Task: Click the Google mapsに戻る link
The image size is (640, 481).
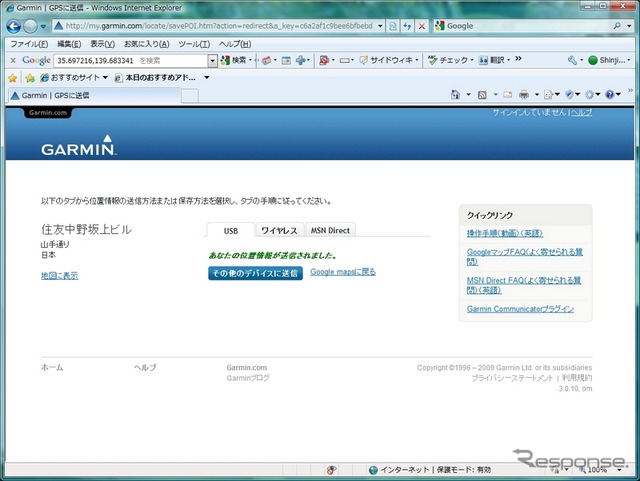Action: 343,272
